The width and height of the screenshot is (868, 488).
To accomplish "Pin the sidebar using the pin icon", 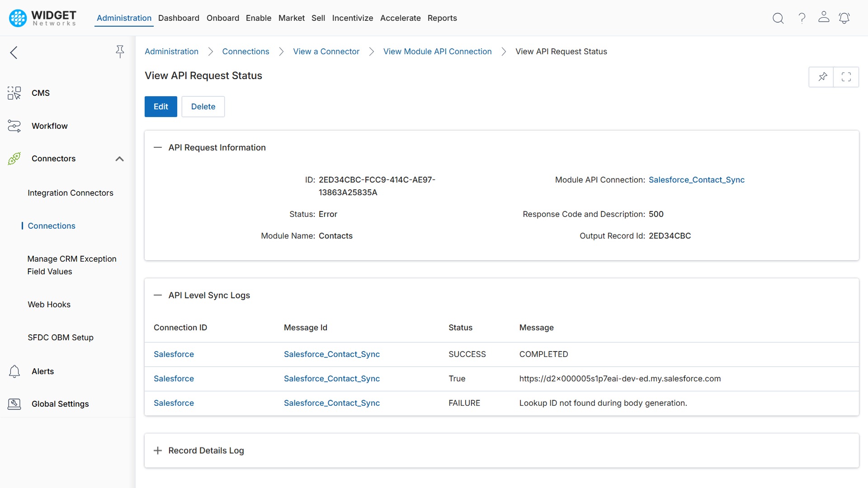I will pyautogui.click(x=120, y=52).
